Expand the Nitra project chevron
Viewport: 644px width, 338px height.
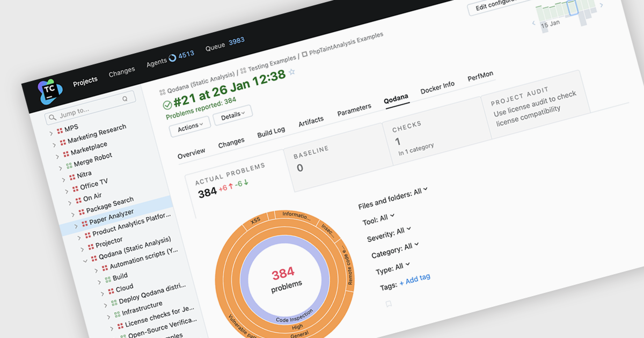pos(63,179)
